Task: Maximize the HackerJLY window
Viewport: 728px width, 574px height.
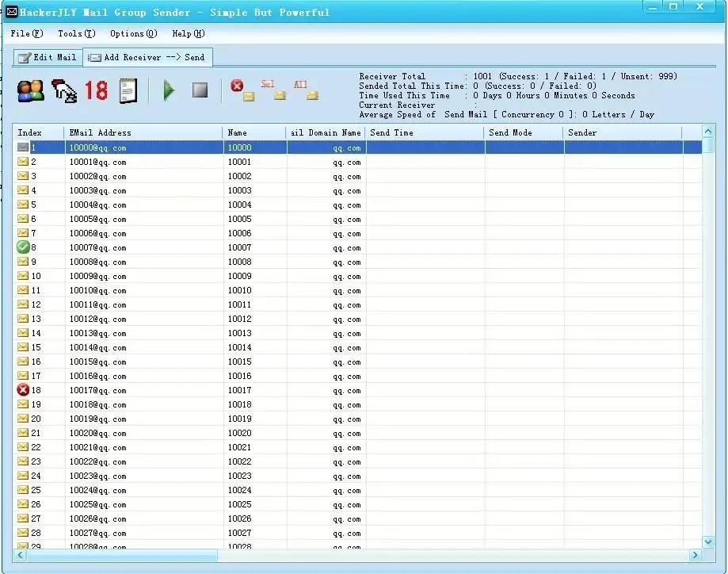Action: [673, 6]
